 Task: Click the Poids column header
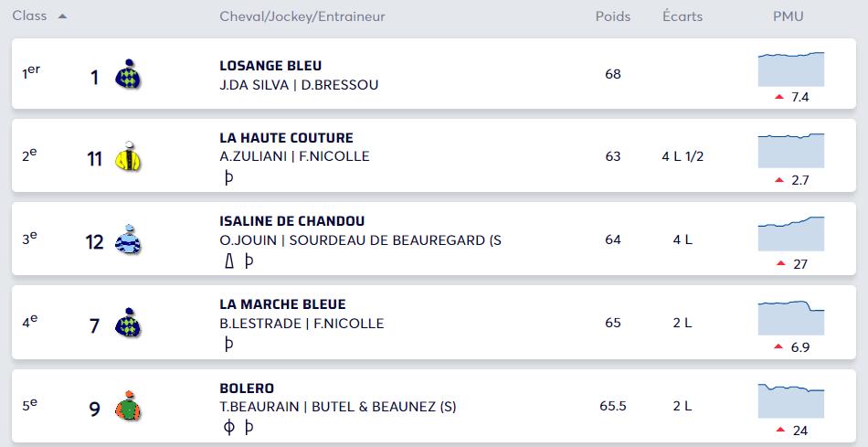click(613, 16)
